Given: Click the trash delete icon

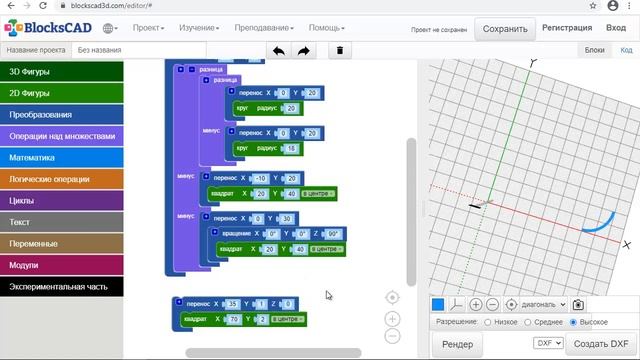Looking at the screenshot, I should pos(340,51).
